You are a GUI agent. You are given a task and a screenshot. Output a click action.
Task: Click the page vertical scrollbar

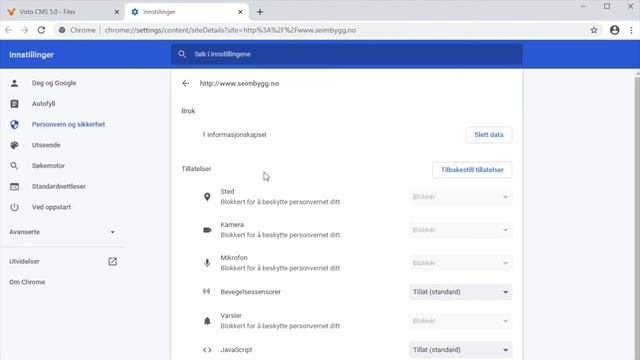(637, 216)
